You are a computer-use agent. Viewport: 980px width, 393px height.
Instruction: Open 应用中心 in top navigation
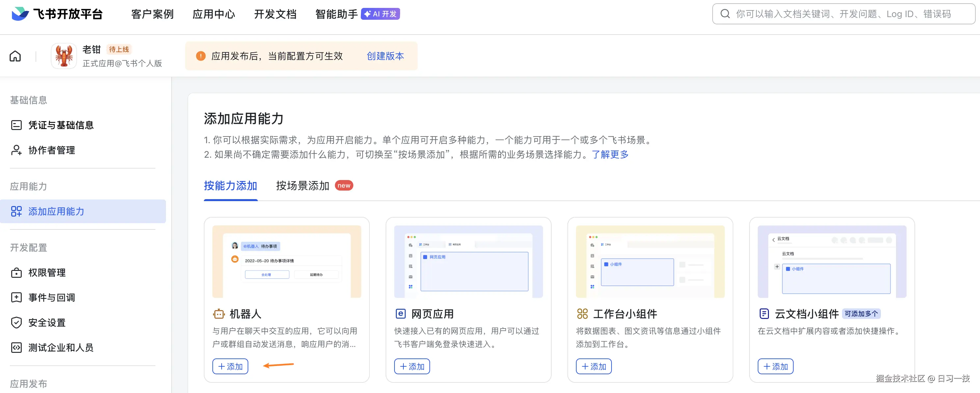click(x=214, y=14)
